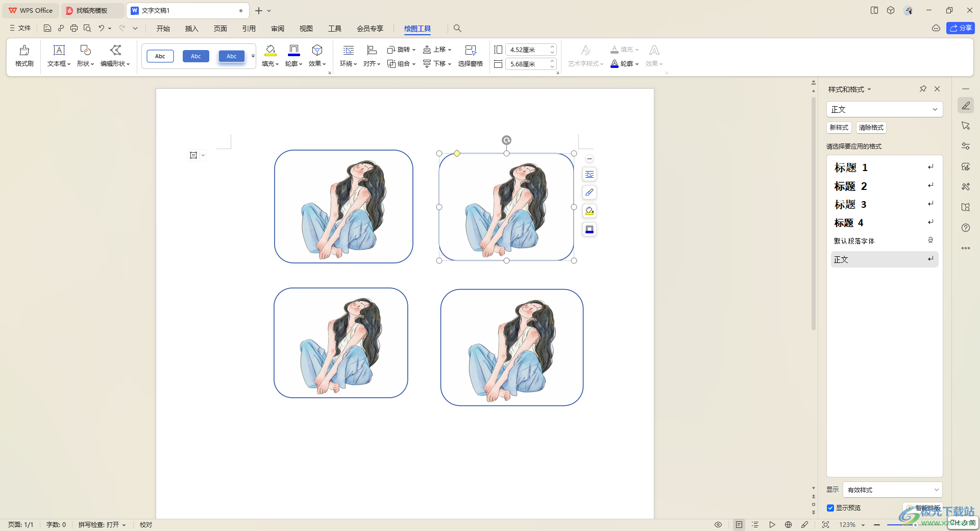
Task: Select page layout view in status bar
Action: point(739,524)
